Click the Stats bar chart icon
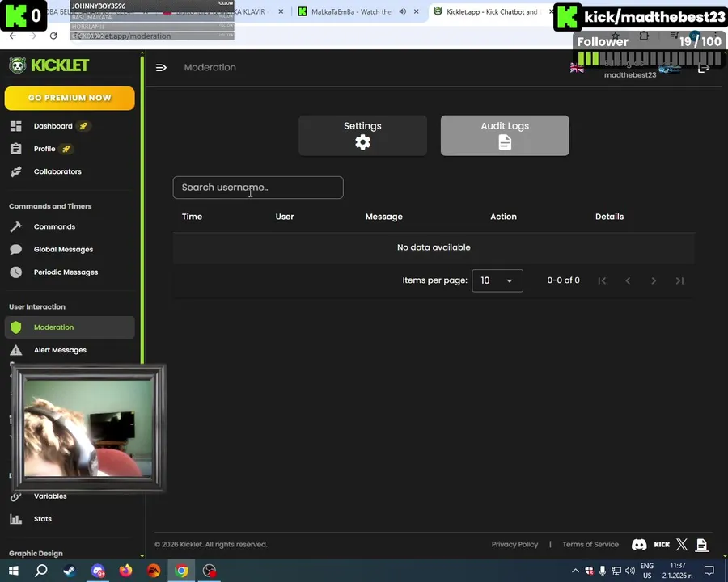The image size is (728, 582). tap(16, 519)
